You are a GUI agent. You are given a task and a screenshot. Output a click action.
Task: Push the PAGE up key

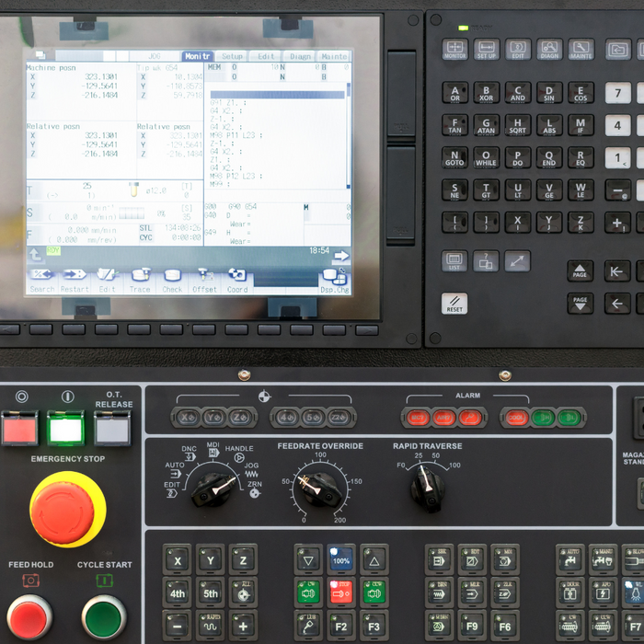pyautogui.click(x=580, y=270)
